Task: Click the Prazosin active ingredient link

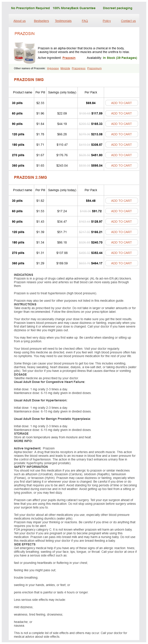Action: (x=69, y=58)
